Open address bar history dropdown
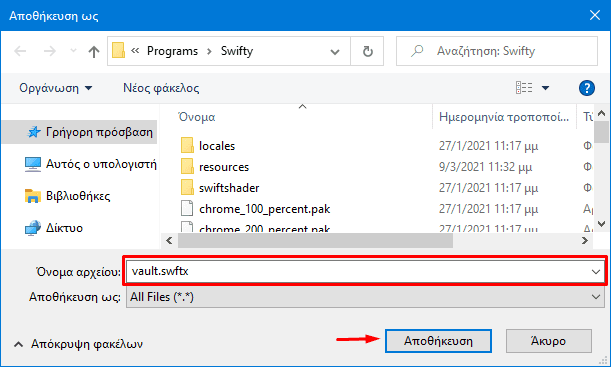The height and width of the screenshot is (367, 611). click(x=335, y=51)
